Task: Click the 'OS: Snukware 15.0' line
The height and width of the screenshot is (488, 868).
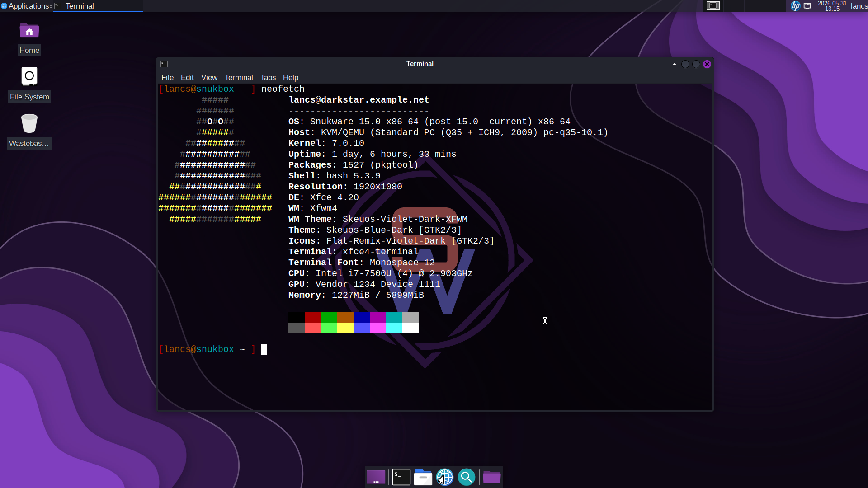Action: (429, 122)
